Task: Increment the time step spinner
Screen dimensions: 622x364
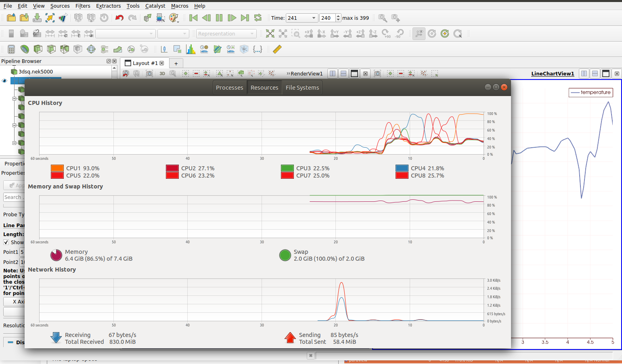Action: pyautogui.click(x=338, y=16)
